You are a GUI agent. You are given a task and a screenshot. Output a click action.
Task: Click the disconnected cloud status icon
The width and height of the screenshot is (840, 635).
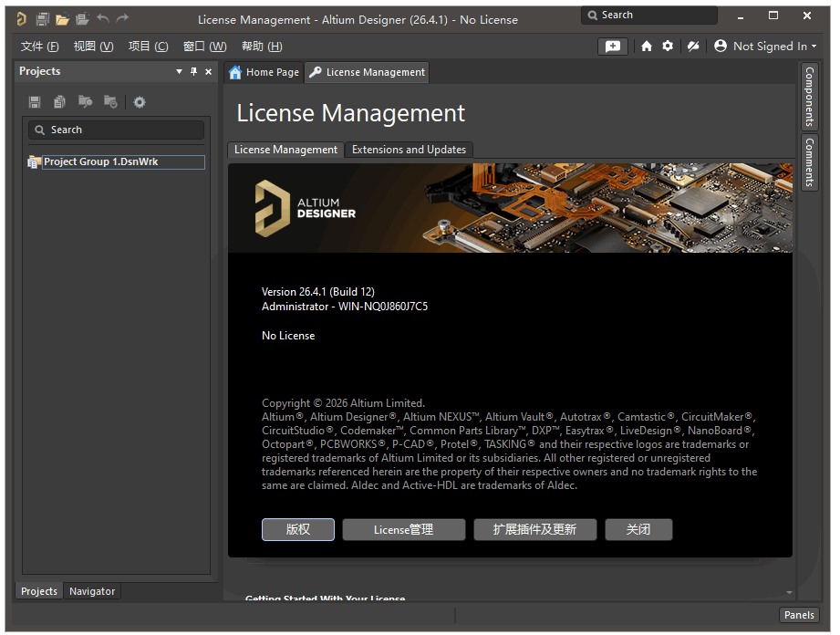click(x=693, y=46)
